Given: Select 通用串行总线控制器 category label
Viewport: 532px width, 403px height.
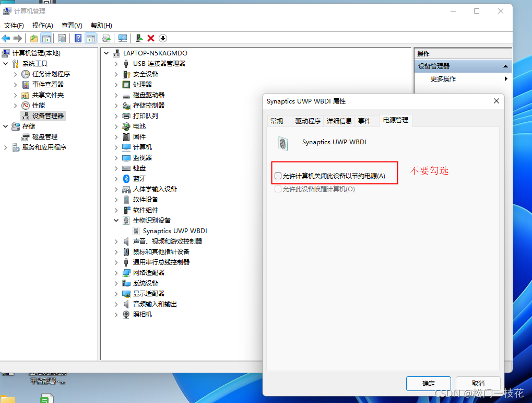Looking at the screenshot, I should (161, 262).
